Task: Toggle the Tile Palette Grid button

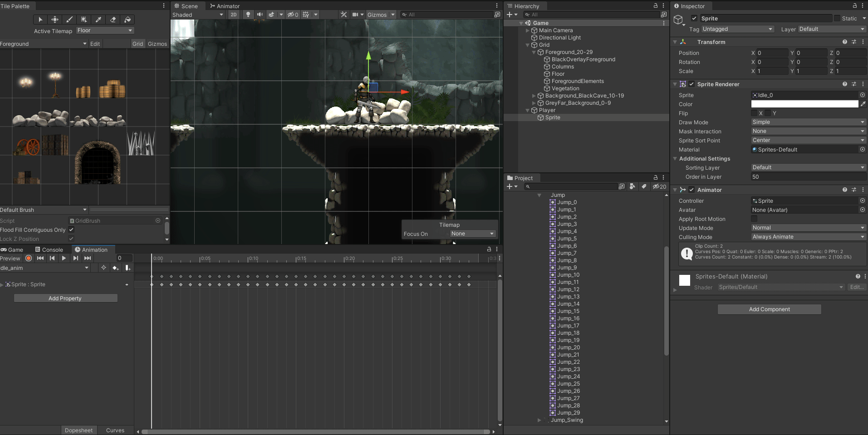Action: tap(137, 44)
